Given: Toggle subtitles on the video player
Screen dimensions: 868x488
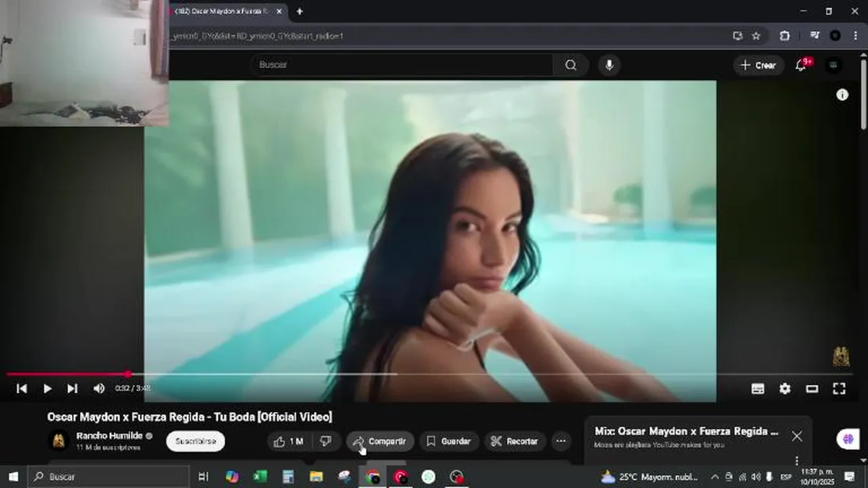Looking at the screenshot, I should 758,388.
